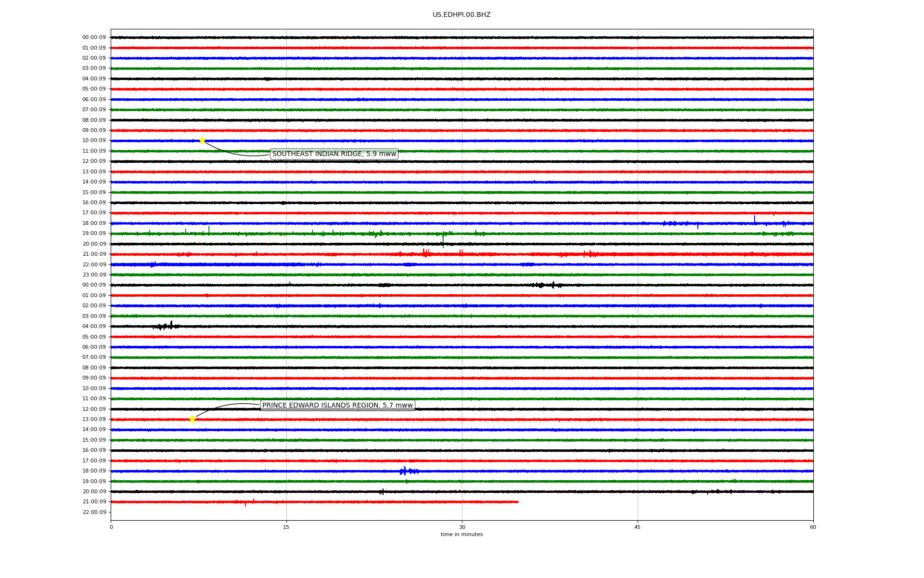Click the 22:00:09 label at the bottom
Viewport: 924px width, 578px height.
coord(94,512)
